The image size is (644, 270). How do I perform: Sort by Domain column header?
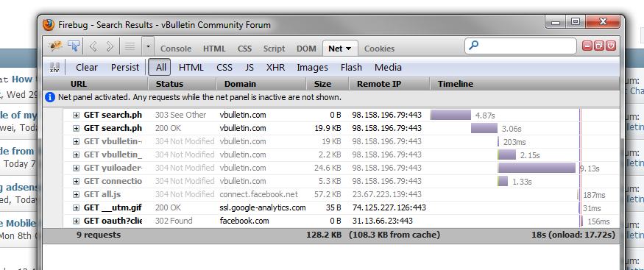261,84
